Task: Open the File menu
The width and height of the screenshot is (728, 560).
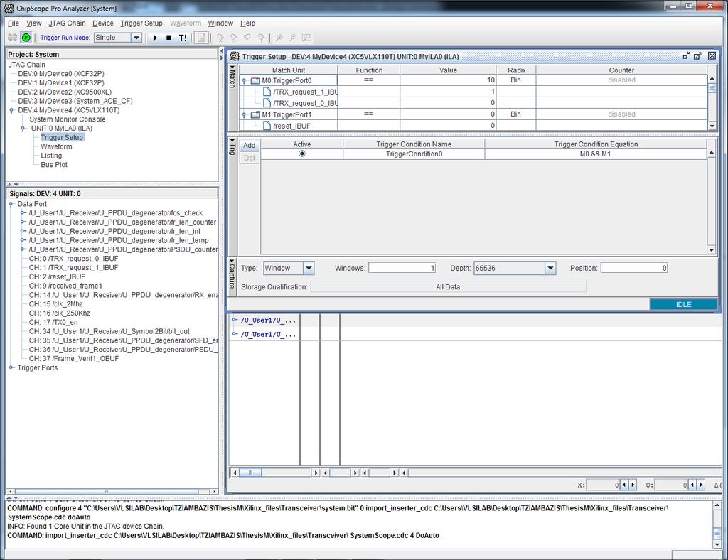Action: click(14, 23)
